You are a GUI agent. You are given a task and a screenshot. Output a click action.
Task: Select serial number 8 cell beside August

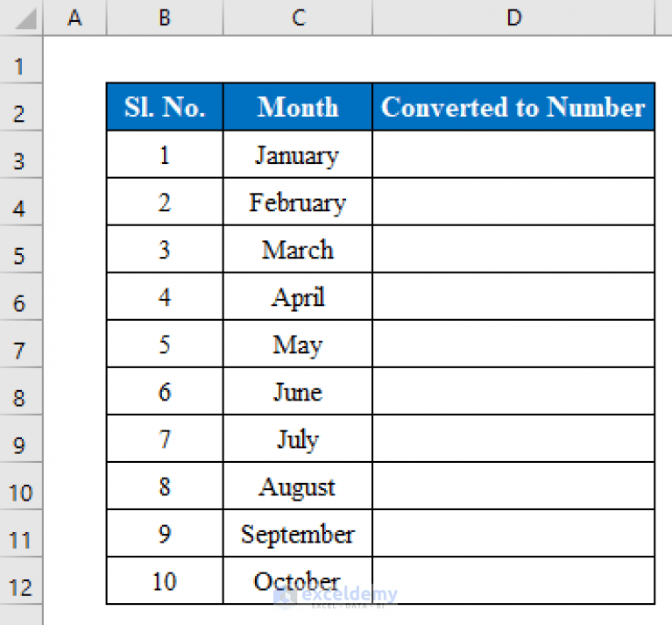165,486
